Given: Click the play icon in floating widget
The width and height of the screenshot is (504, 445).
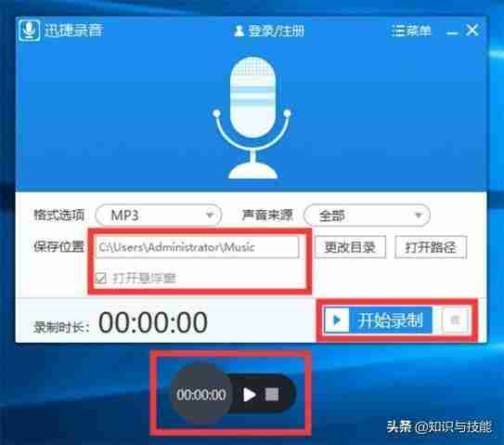Looking at the screenshot, I should (x=250, y=395).
